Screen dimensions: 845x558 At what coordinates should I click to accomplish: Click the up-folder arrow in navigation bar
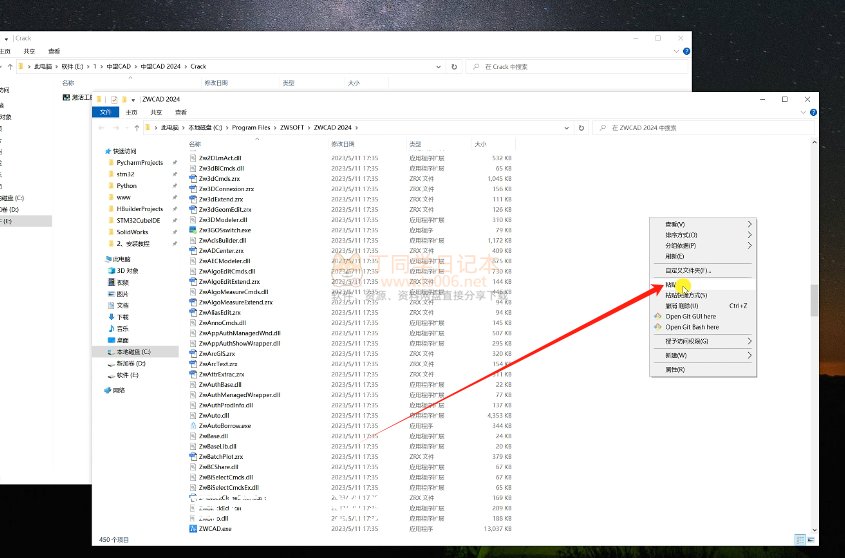click(136, 128)
